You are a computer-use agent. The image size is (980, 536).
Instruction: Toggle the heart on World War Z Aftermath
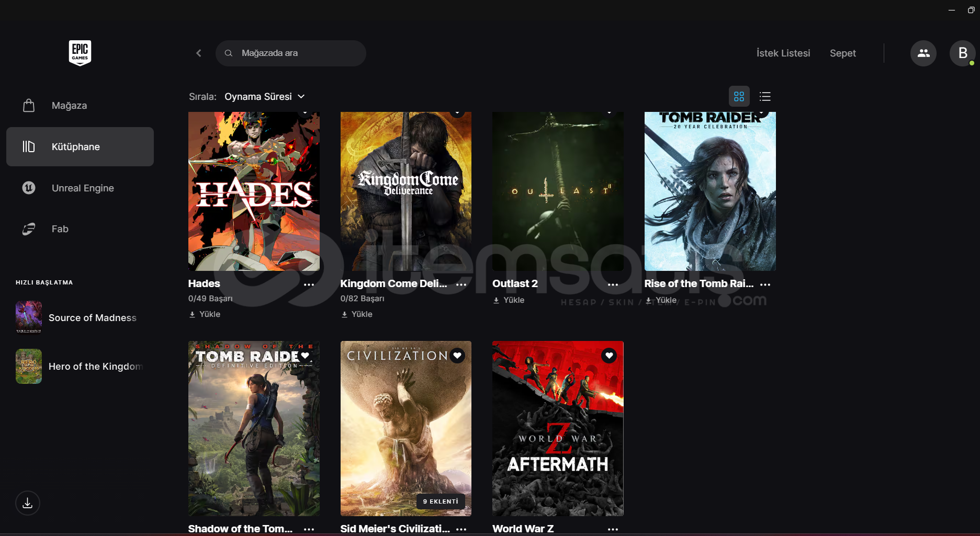click(609, 356)
